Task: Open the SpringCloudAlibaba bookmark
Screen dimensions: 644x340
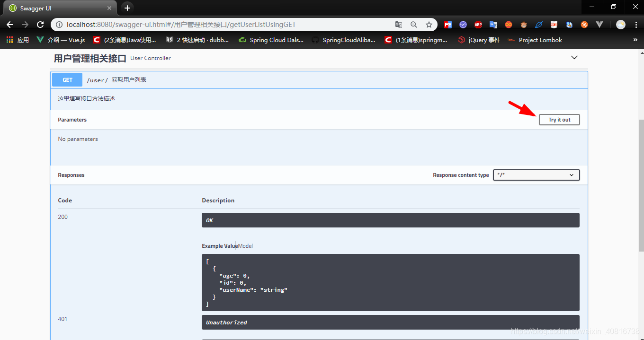Action: [x=343, y=40]
